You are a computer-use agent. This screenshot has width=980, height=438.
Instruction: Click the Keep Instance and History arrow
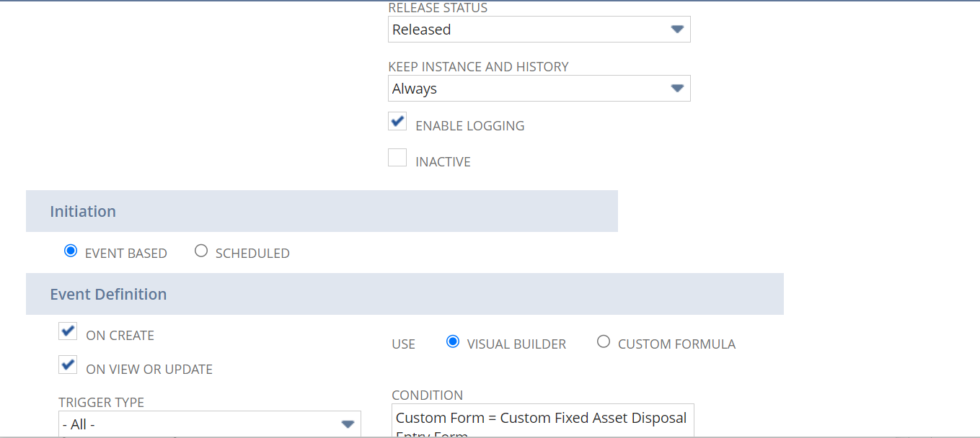click(676, 89)
